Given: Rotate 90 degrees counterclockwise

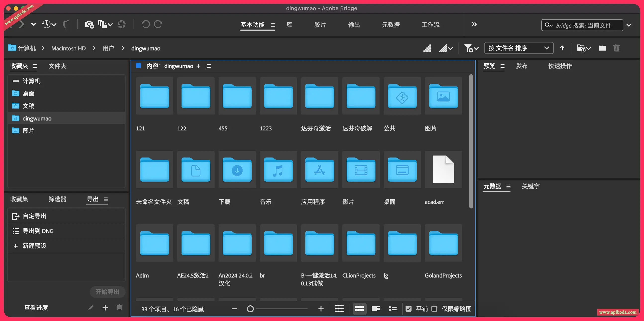Looking at the screenshot, I should point(145,25).
